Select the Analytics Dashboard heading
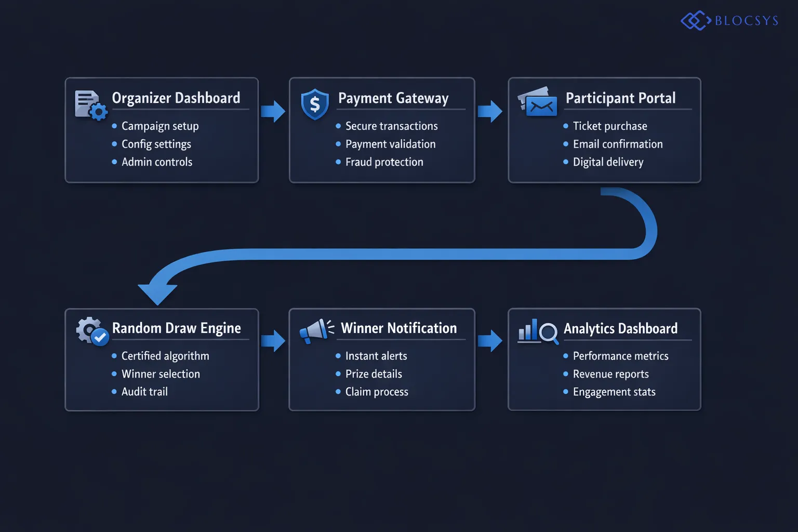 pyautogui.click(x=621, y=328)
